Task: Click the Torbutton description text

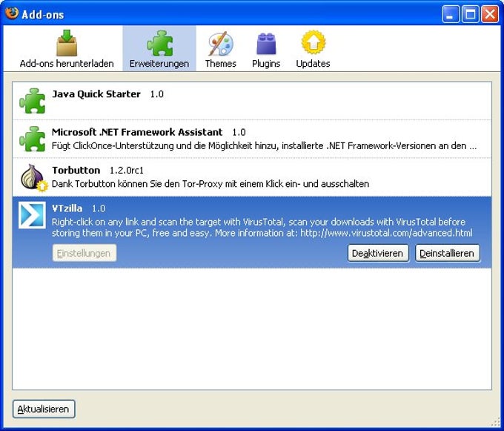Action: tap(210, 184)
